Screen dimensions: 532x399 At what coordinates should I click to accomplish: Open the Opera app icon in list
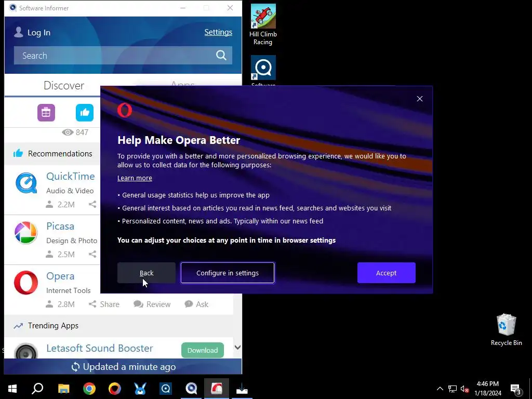coord(26,283)
